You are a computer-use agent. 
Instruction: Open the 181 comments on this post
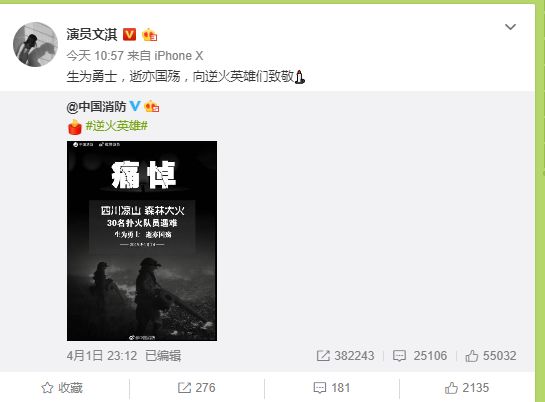tap(332, 388)
